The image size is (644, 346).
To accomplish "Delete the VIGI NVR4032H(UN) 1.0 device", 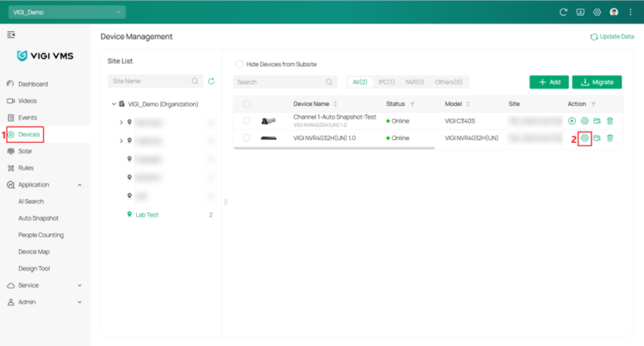I will [610, 138].
